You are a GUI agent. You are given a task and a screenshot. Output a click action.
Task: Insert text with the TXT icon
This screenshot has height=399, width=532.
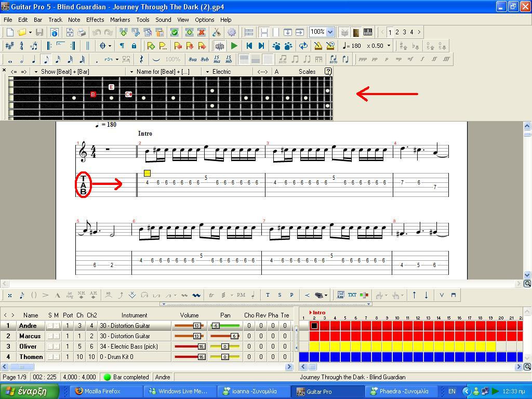point(352,296)
